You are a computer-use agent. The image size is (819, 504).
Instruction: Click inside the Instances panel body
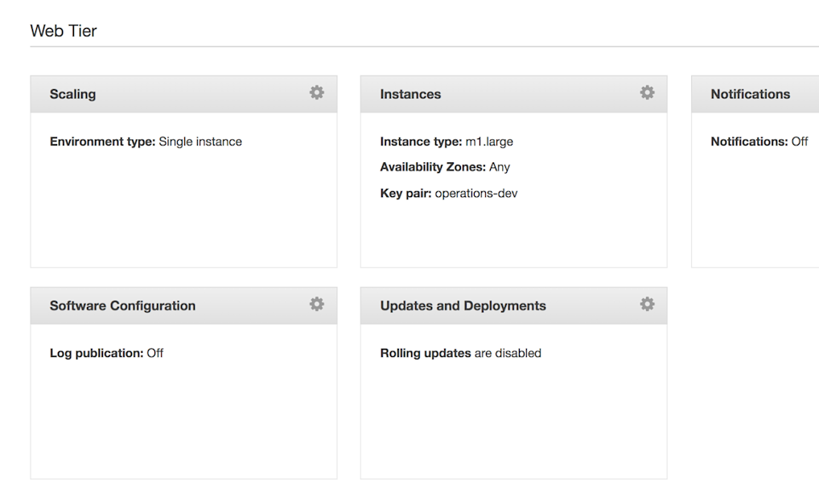[x=513, y=233]
